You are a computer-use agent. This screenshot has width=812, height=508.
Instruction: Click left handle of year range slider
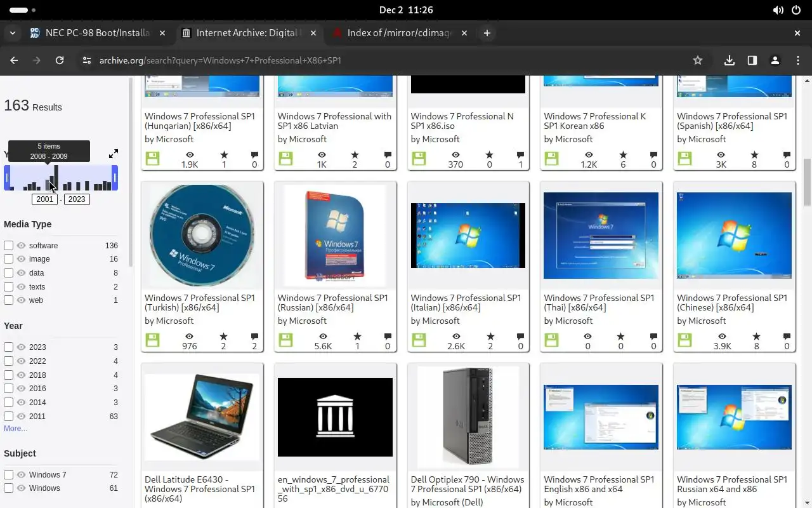7,178
